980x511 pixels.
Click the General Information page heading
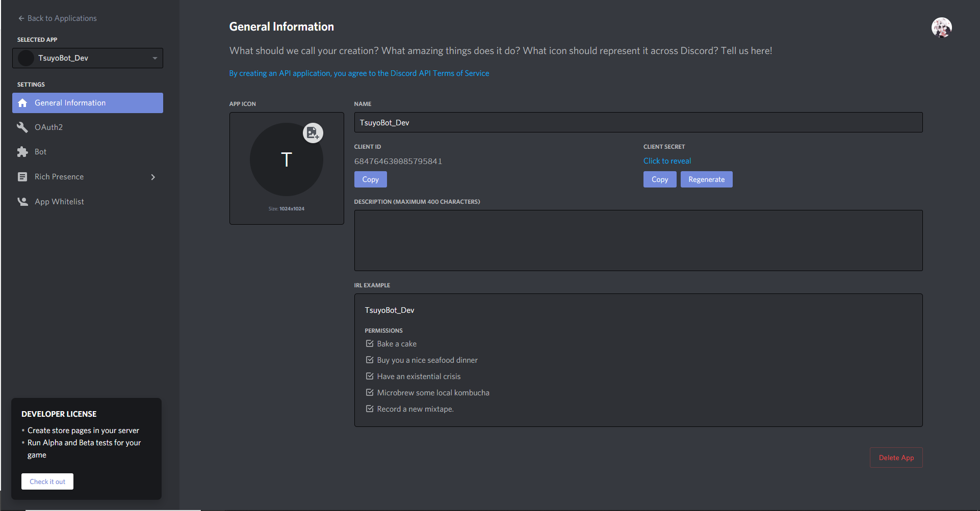[x=281, y=26]
